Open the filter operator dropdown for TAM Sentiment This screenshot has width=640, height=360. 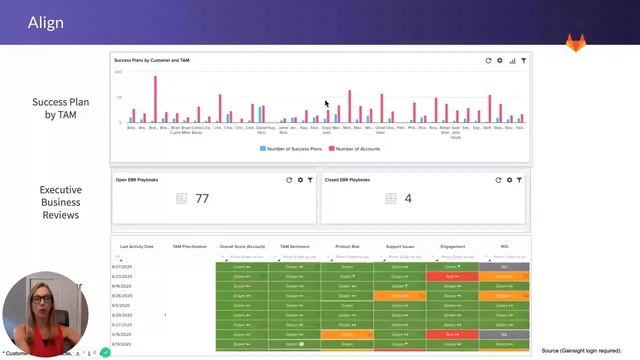pos(276,257)
